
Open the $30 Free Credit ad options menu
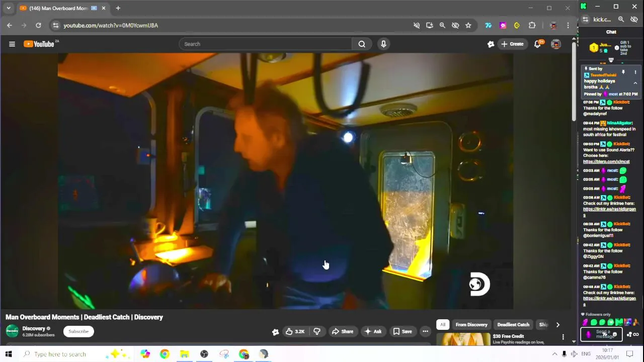(x=563, y=337)
